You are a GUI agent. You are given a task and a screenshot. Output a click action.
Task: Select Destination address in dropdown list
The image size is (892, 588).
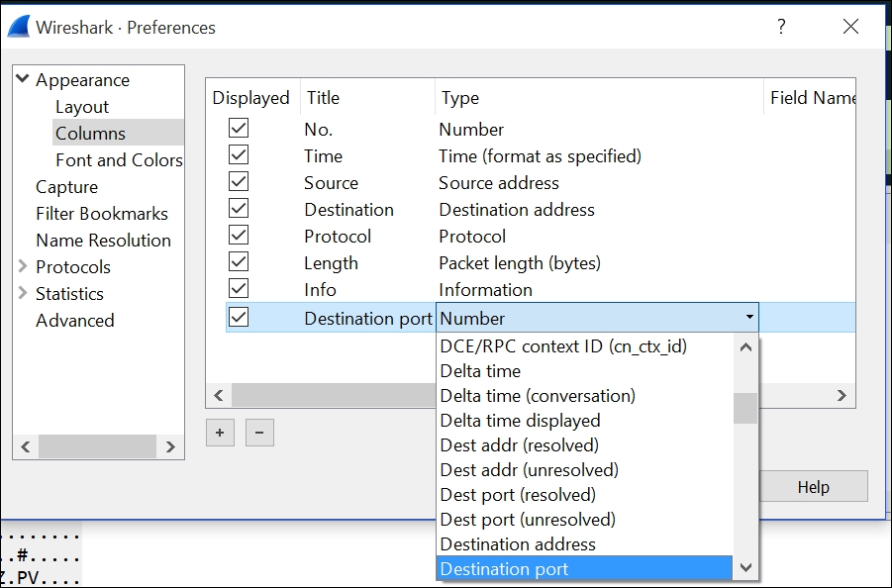pos(585,544)
